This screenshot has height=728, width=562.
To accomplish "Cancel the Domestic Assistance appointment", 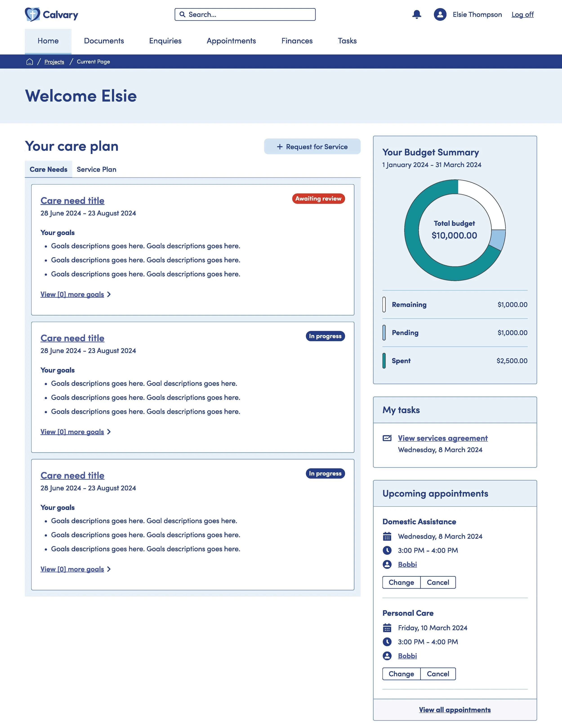I will coord(438,582).
